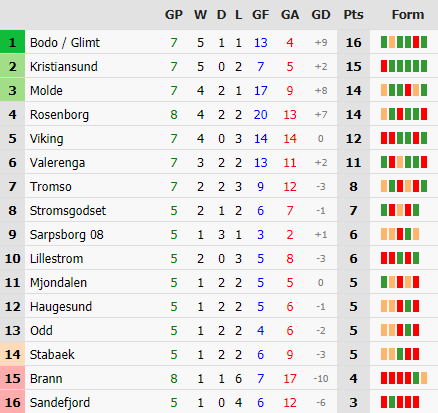Click Brann's goals against value 17
The width and height of the screenshot is (438, 413).
290,379
